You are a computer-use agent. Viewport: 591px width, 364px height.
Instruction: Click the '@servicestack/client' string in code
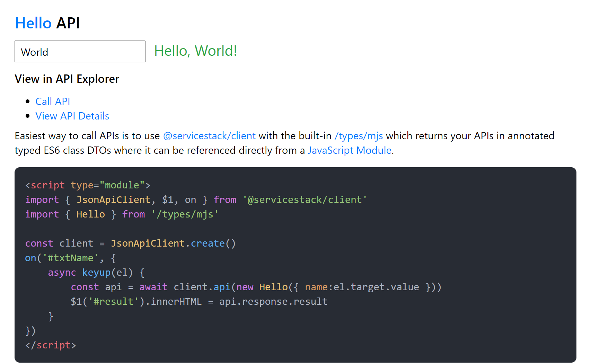tap(305, 200)
